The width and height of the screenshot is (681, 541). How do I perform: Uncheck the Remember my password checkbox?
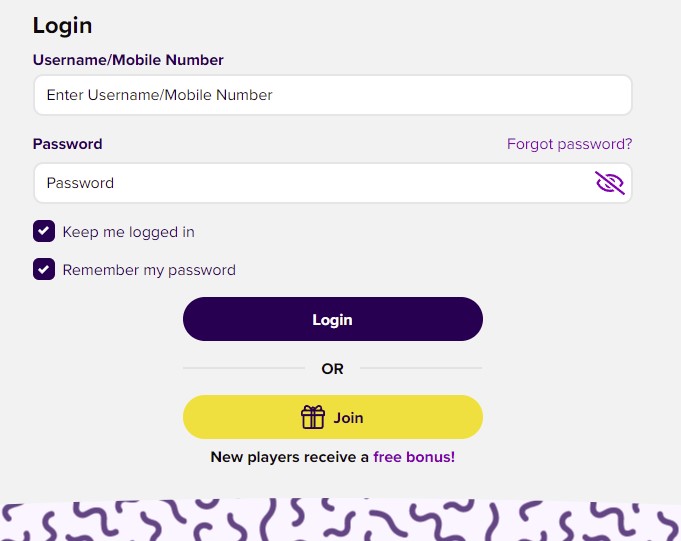point(44,269)
